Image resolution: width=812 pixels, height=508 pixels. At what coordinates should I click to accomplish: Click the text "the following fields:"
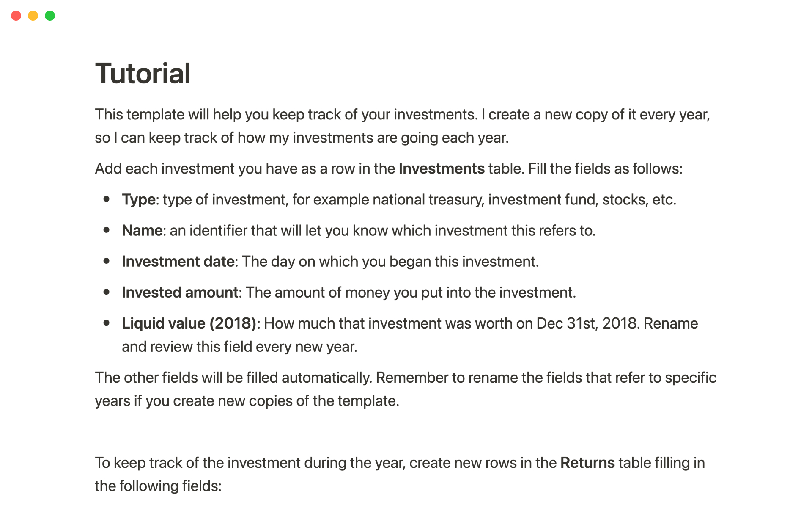pos(158,486)
